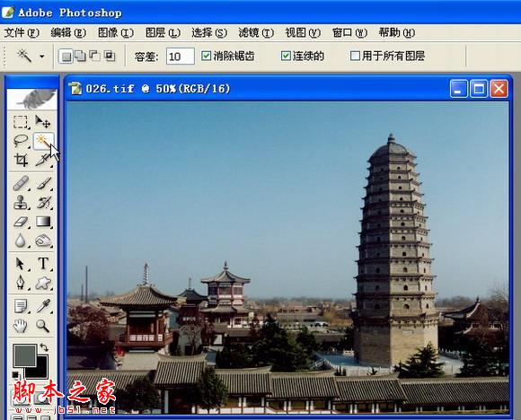This screenshot has width=521, height=420.
Task: Minimize the 026.tif document window
Action: (x=458, y=89)
